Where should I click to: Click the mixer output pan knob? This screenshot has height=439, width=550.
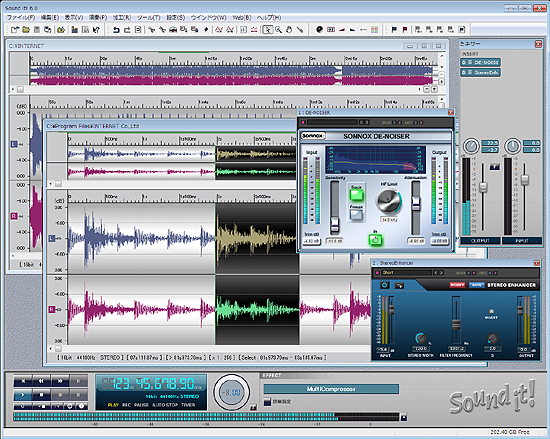pos(471,146)
